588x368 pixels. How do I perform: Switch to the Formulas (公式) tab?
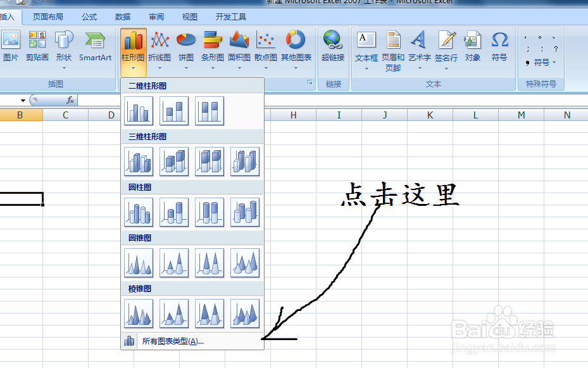pos(89,17)
